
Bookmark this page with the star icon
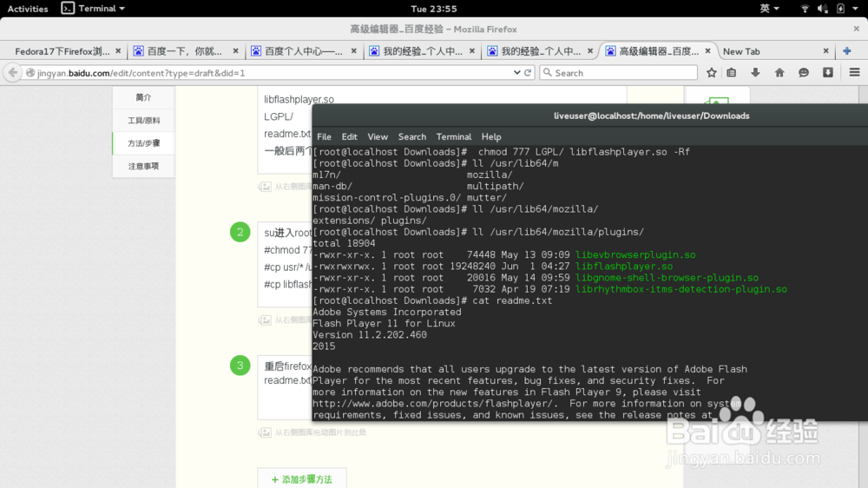[x=712, y=73]
